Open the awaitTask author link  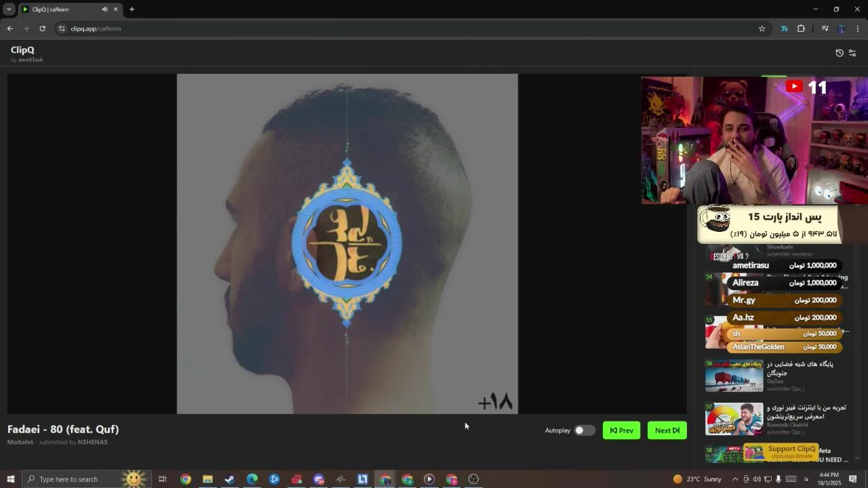31,60
